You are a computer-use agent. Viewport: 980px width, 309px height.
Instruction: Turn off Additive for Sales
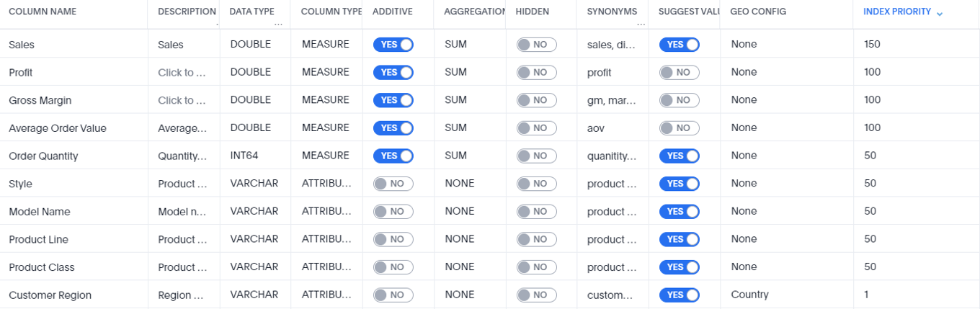tap(393, 45)
